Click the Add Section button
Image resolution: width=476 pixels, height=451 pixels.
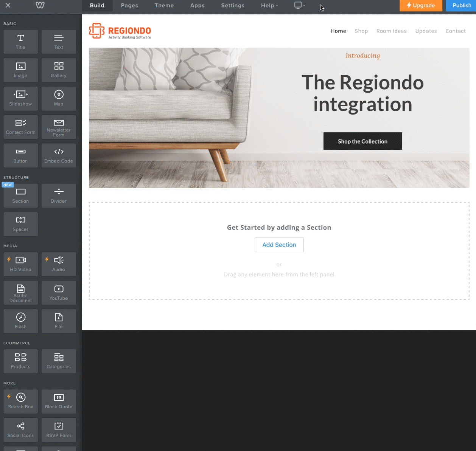279,245
